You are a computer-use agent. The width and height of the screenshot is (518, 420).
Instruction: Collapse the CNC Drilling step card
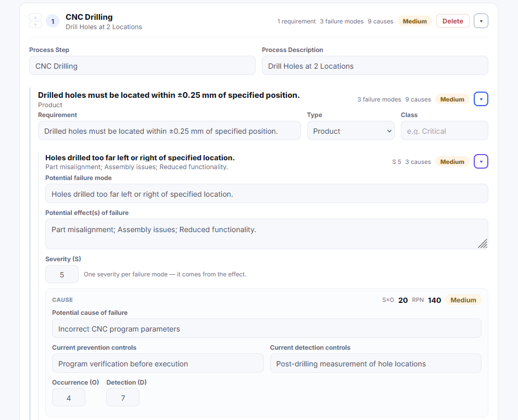pos(481,21)
